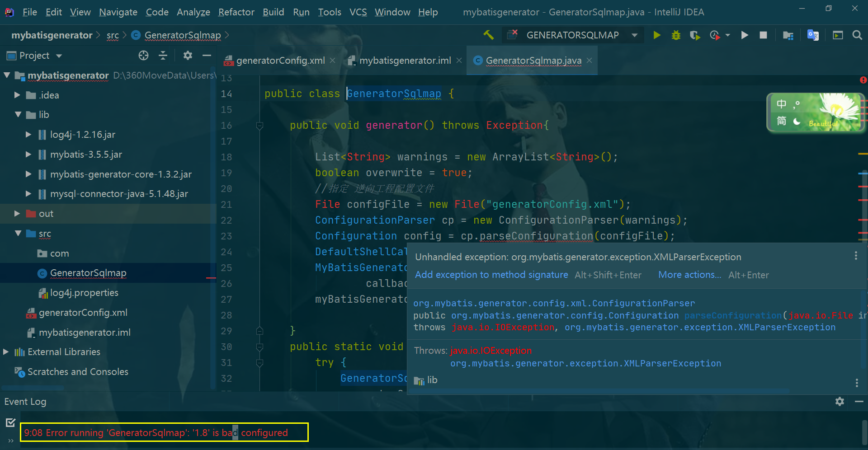
Task: Click the profiler run icon
Action: click(715, 35)
